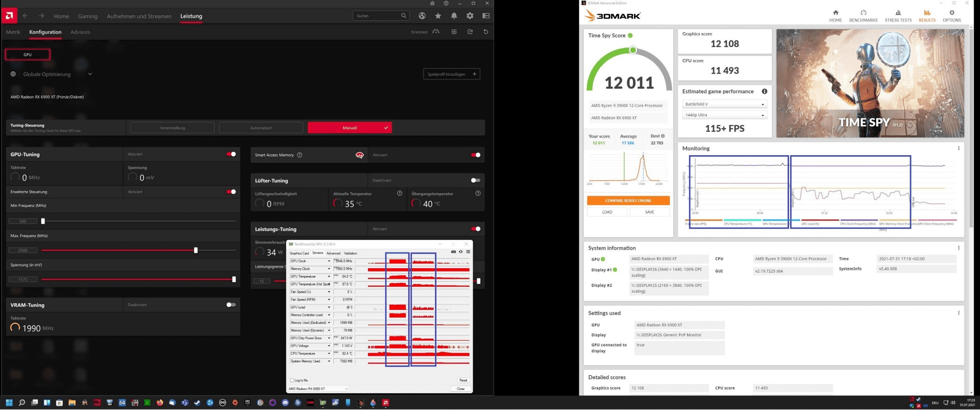
Task: Enable VRAM-Tuning switch
Action: tap(231, 305)
